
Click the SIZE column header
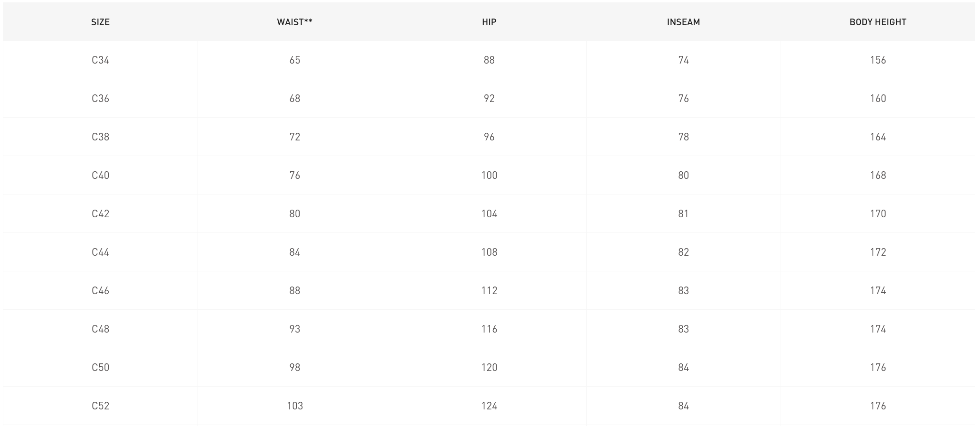[100, 22]
